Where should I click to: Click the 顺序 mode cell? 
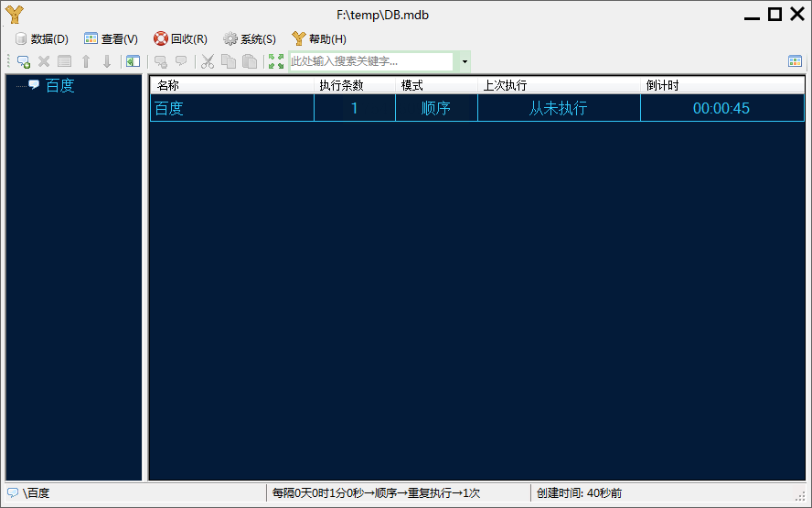pyautogui.click(x=436, y=108)
